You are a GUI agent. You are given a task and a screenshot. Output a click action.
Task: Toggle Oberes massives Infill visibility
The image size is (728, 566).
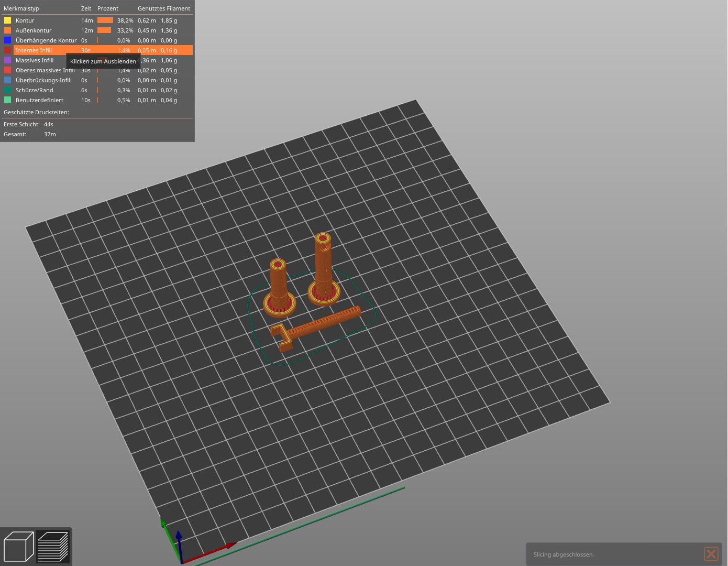pyautogui.click(x=97, y=70)
